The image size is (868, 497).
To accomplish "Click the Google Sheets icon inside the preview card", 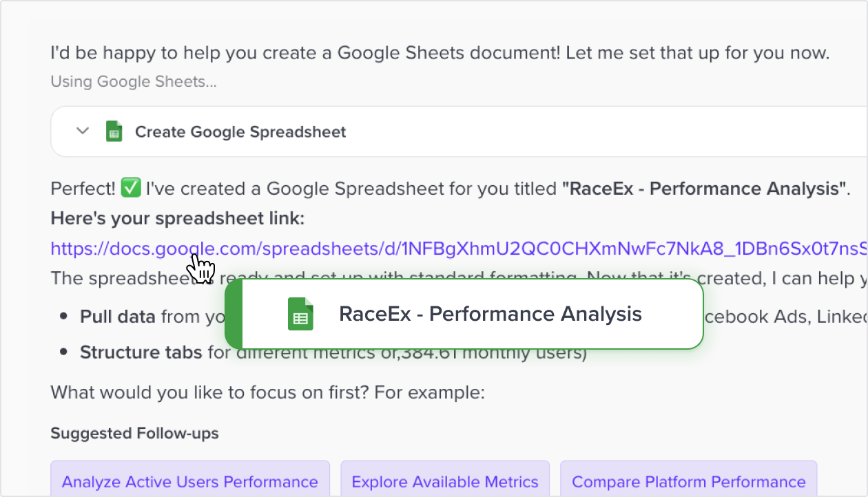I will click(x=299, y=314).
